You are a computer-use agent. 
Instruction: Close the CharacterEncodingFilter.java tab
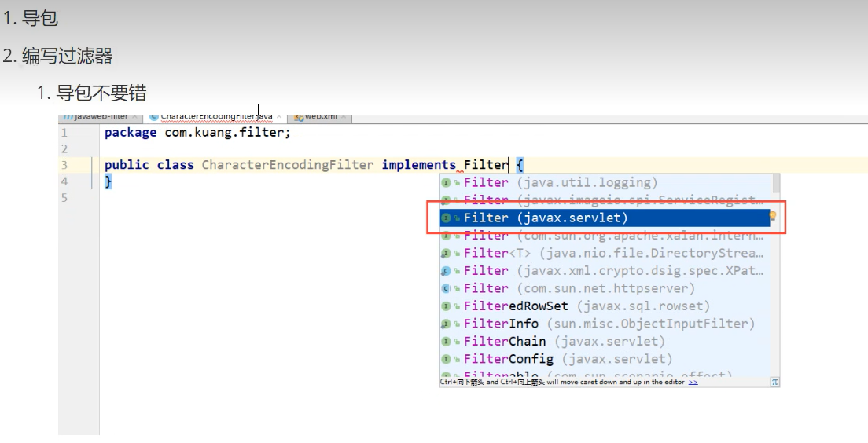click(280, 117)
